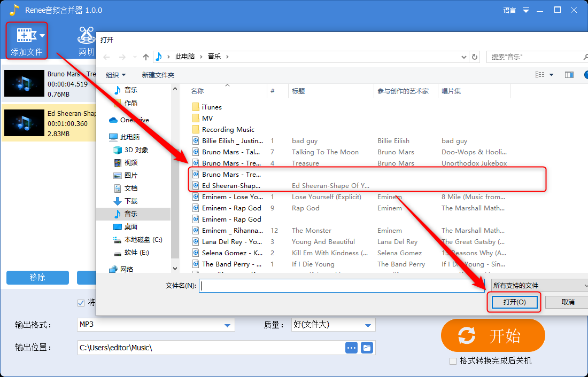Select 文档 in navigation pane
The image size is (588, 377).
(126, 188)
